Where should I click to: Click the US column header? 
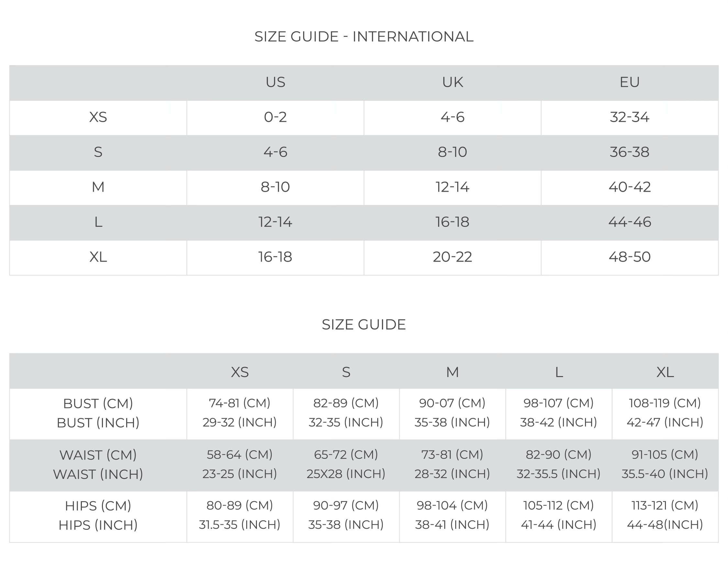(275, 83)
